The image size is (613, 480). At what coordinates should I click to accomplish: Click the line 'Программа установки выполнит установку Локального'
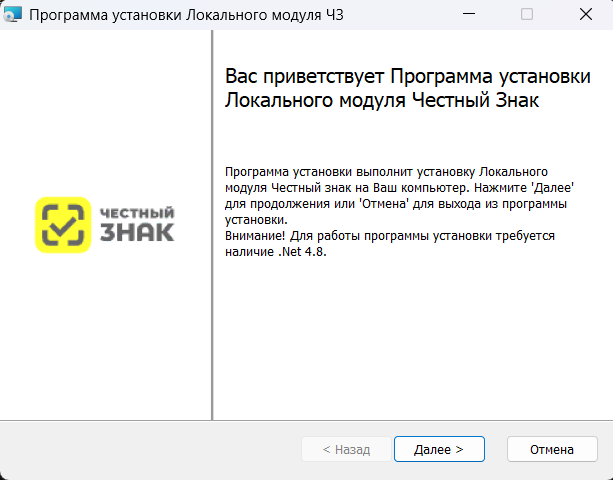click(x=386, y=172)
